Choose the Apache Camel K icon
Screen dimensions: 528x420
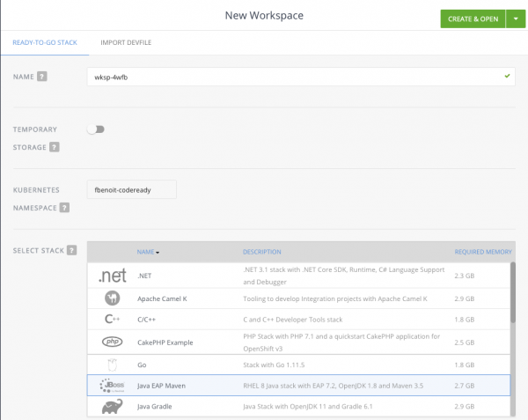pos(112,298)
